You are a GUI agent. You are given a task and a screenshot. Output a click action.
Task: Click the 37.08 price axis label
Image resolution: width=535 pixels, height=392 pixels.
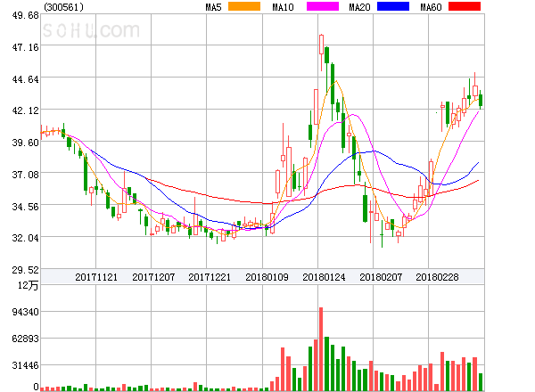(26, 175)
